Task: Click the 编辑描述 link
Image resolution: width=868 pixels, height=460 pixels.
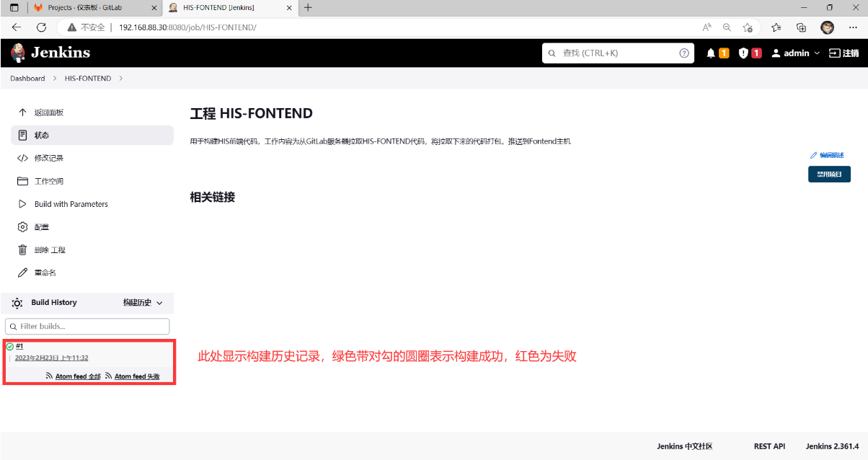Action: [x=828, y=155]
